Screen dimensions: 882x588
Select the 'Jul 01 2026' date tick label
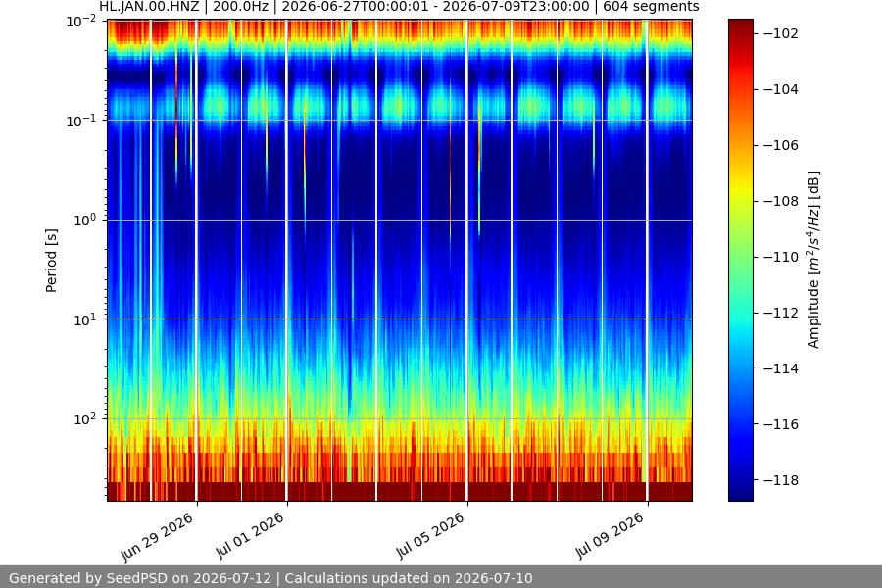pos(250,536)
